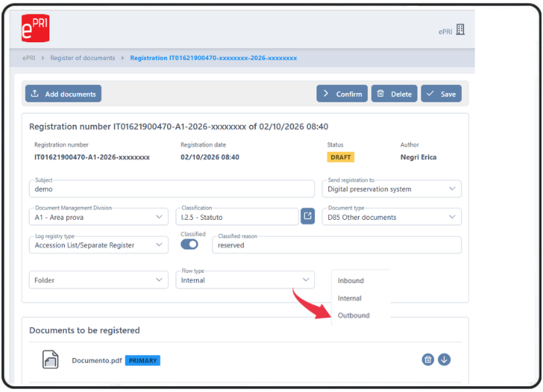Click the PRIMARY tag on Documento.pdf
Viewport: 543px width, 392px height.
pos(142,361)
